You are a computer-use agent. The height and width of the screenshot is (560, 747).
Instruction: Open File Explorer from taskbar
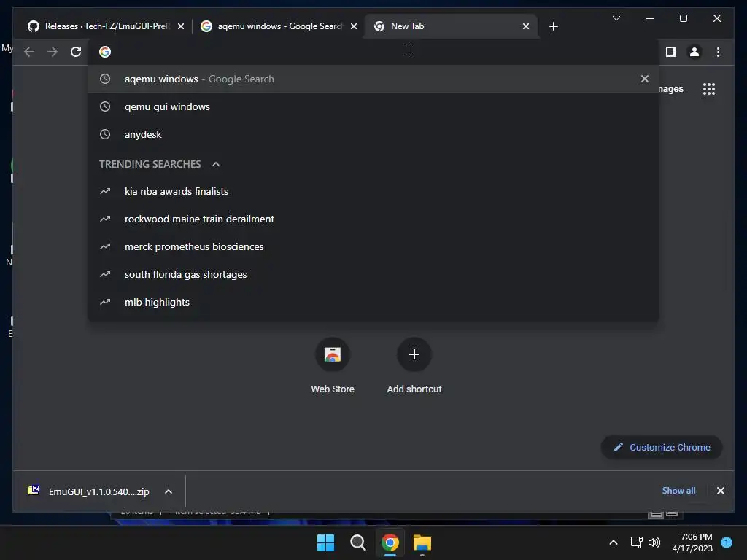pyautogui.click(x=422, y=542)
